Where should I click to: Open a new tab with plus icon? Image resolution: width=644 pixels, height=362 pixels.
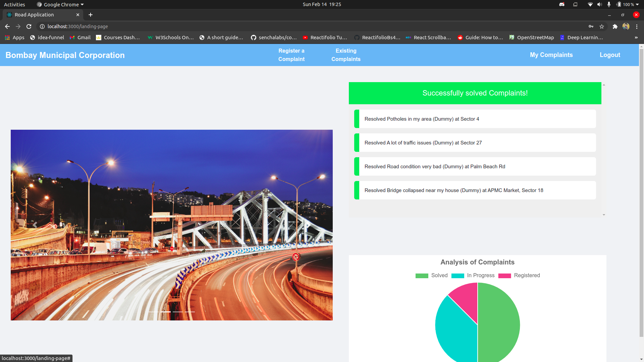click(91, 15)
